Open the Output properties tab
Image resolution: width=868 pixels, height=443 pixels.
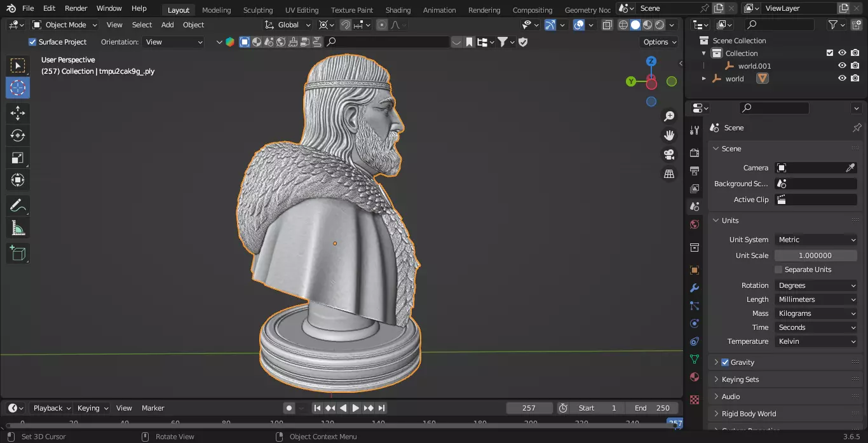tap(695, 171)
